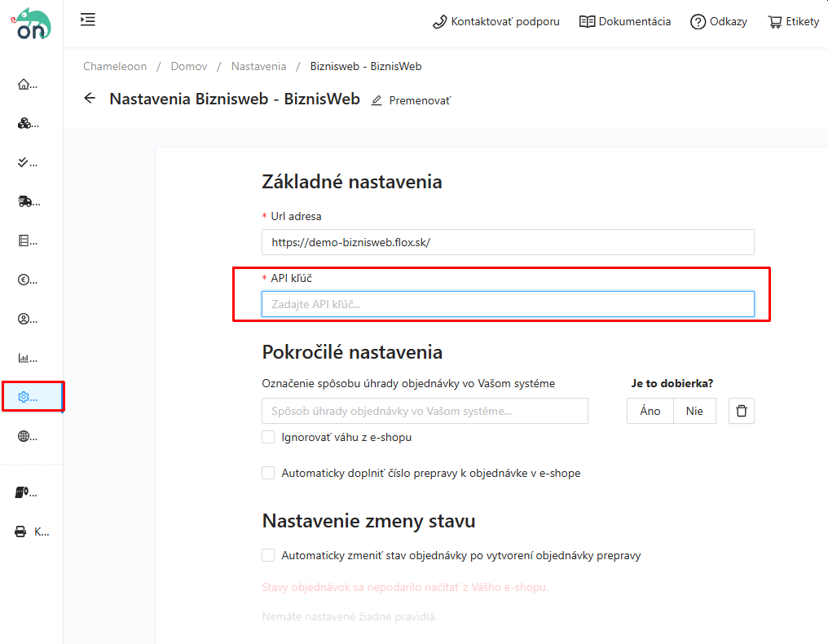Open the printer sidebar item
The width and height of the screenshot is (828, 644).
(32, 532)
